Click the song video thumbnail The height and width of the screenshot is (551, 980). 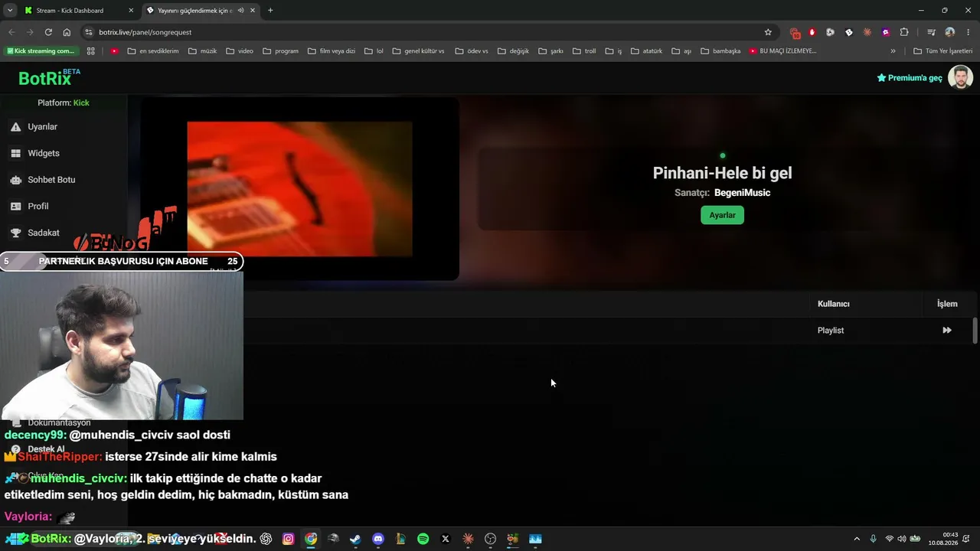pos(299,189)
